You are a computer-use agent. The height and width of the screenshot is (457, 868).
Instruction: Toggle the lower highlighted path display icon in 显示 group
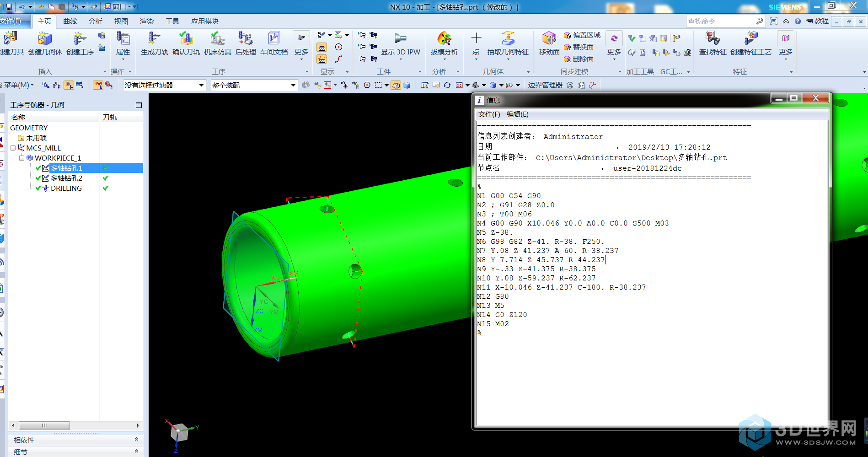click(322, 59)
